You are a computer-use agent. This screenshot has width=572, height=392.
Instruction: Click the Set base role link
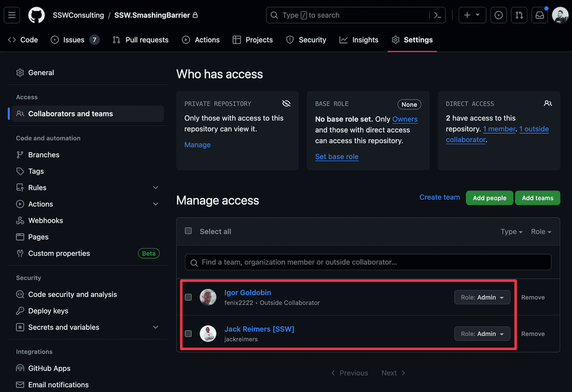(x=337, y=157)
